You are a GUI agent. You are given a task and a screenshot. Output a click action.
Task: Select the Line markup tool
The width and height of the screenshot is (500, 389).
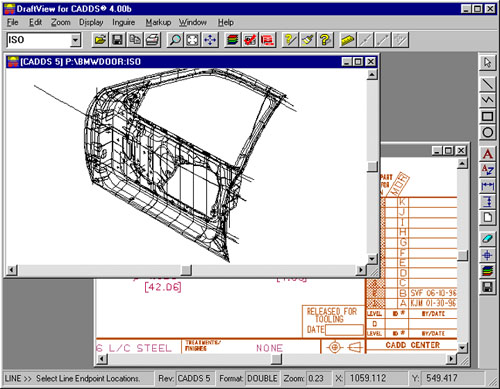coord(487,83)
